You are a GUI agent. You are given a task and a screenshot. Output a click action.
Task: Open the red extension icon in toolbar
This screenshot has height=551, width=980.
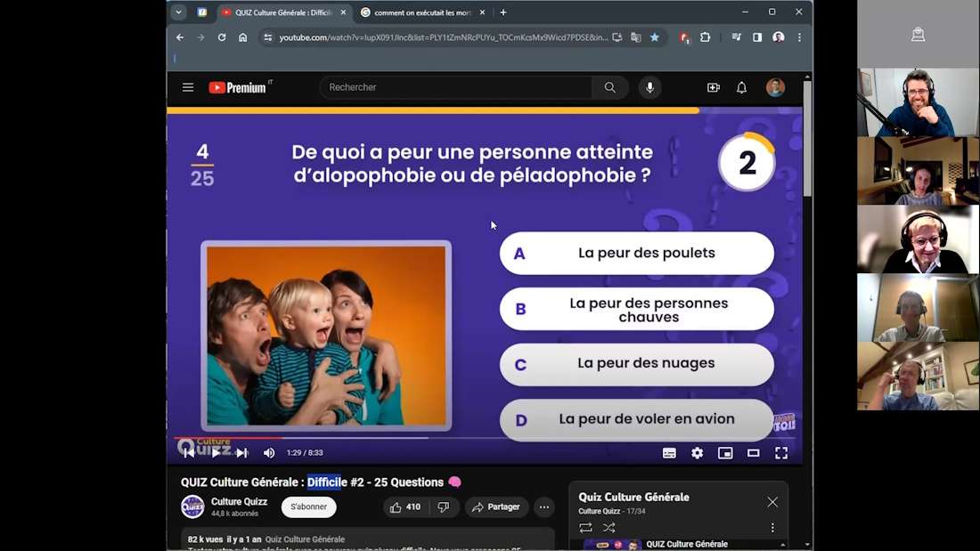tap(684, 37)
